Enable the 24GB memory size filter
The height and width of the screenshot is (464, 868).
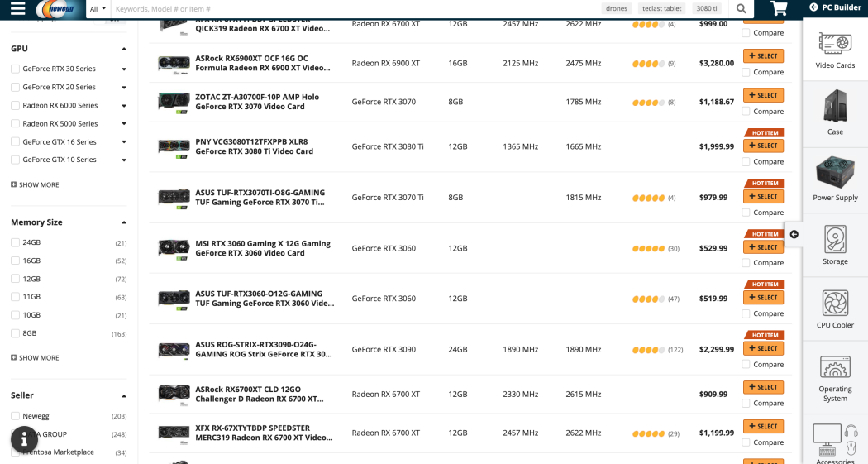pos(16,242)
